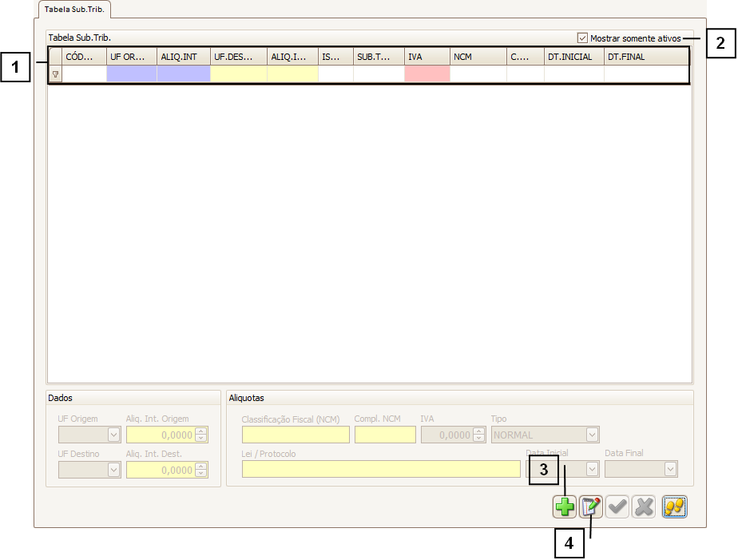Click the DT.INICIAL column header
Viewport: 738px width, 560px height.
[x=573, y=57]
